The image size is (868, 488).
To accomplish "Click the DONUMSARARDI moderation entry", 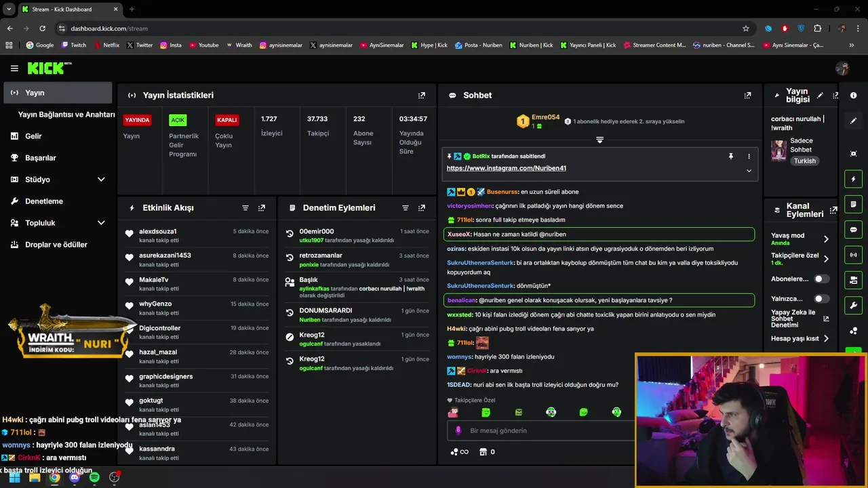I will coord(357,315).
